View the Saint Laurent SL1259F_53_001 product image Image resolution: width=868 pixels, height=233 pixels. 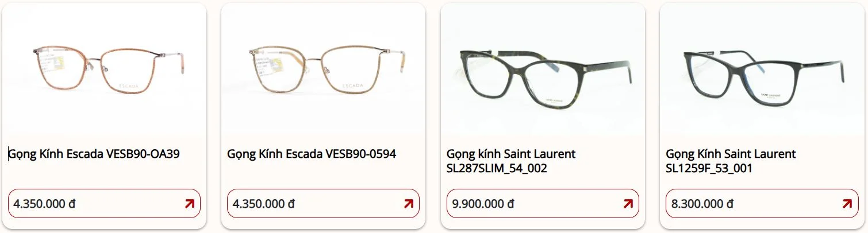tap(762, 69)
